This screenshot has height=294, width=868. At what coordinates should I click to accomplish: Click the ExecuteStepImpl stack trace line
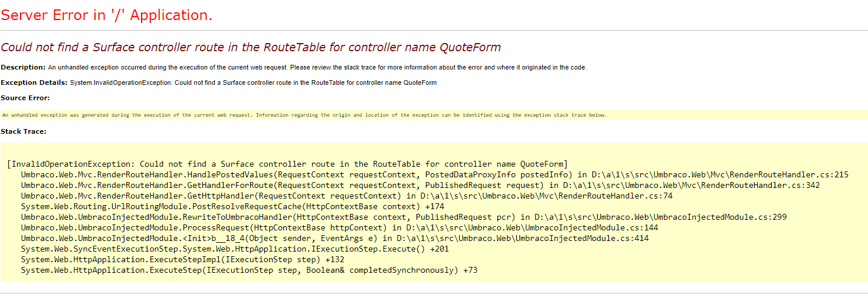pos(182,260)
